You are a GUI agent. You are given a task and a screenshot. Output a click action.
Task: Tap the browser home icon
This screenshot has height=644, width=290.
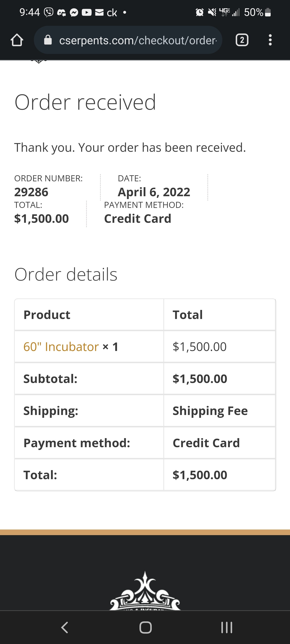(x=17, y=40)
